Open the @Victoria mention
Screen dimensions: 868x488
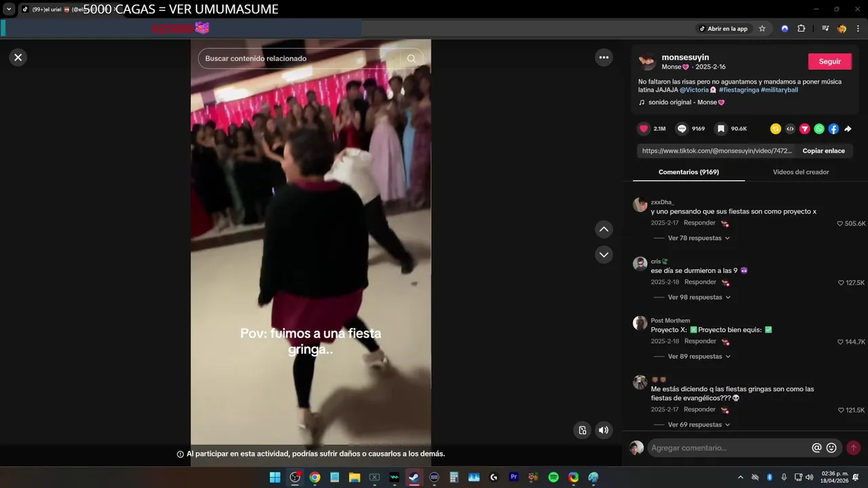698,90
